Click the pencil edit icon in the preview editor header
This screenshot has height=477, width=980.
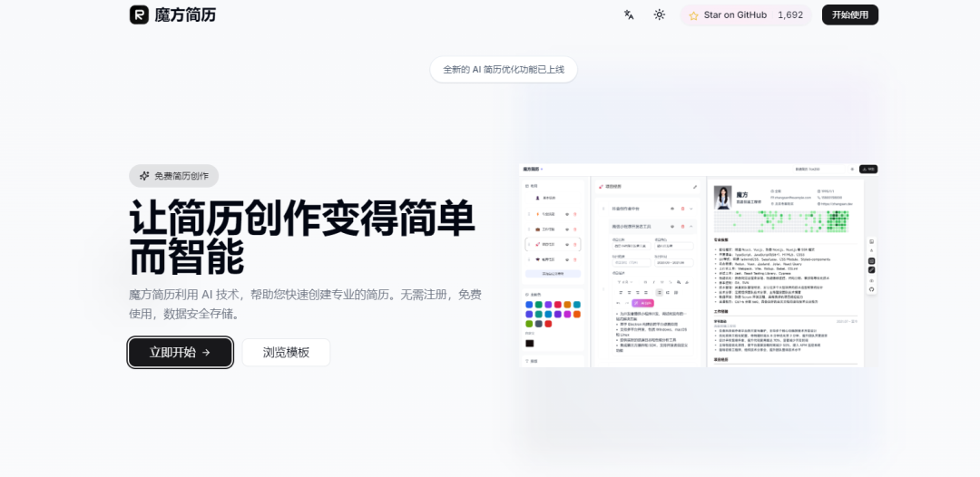click(x=695, y=187)
